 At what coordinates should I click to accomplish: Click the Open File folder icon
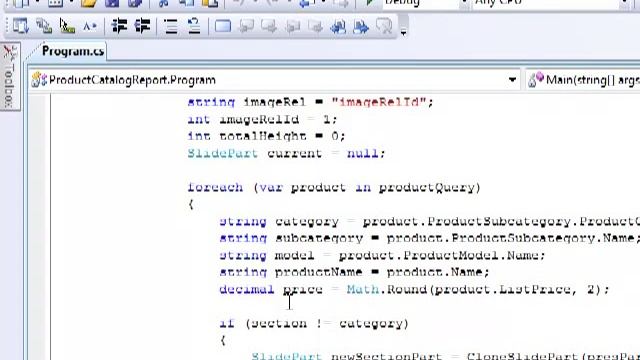89,3
